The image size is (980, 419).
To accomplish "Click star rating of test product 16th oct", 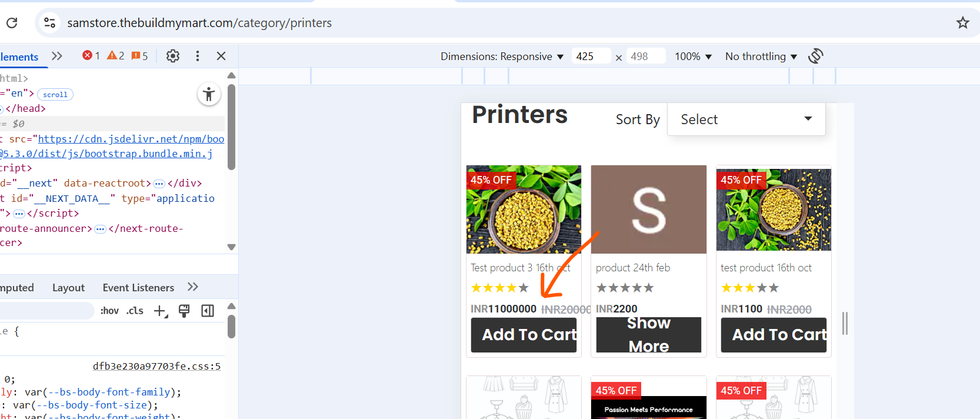I will pyautogui.click(x=750, y=288).
